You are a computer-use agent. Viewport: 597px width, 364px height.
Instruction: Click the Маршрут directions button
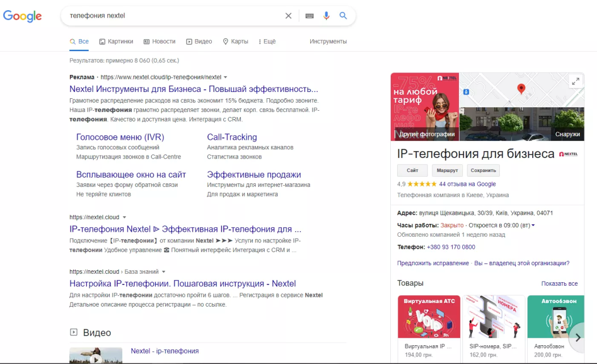point(448,170)
